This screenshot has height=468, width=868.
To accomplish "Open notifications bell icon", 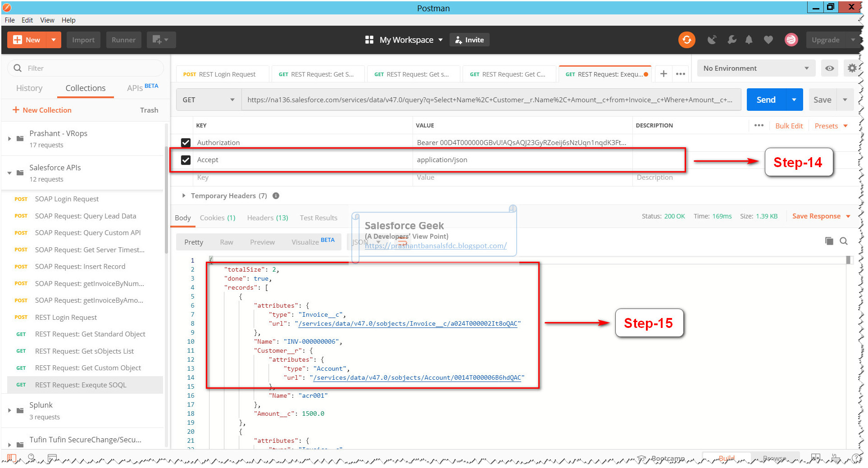I will click(749, 40).
